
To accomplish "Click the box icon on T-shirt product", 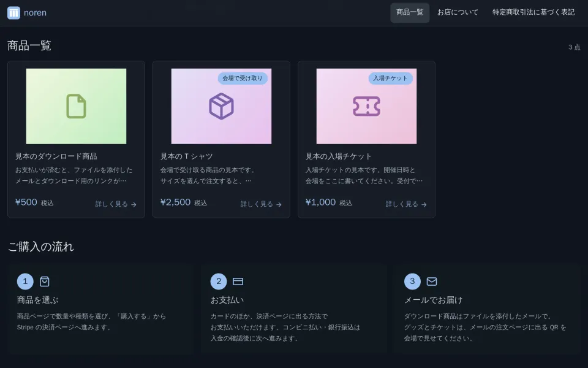I will click(x=221, y=106).
